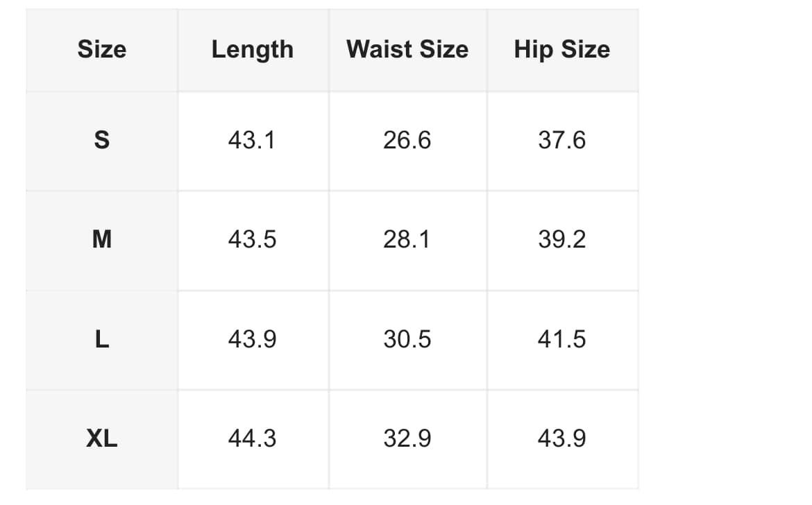Image resolution: width=812 pixels, height=505 pixels.
Task: Click the 26.6 waist size cell
Action: [407, 140]
